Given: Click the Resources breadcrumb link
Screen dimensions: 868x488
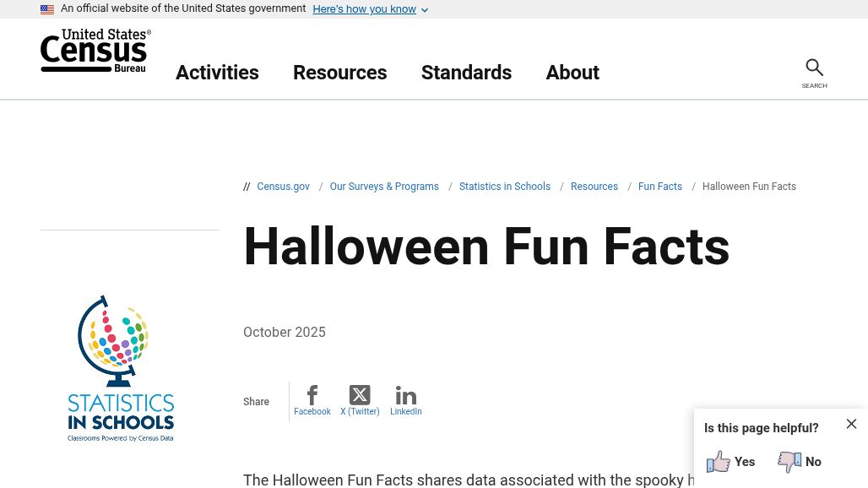Looking at the screenshot, I should tap(594, 187).
